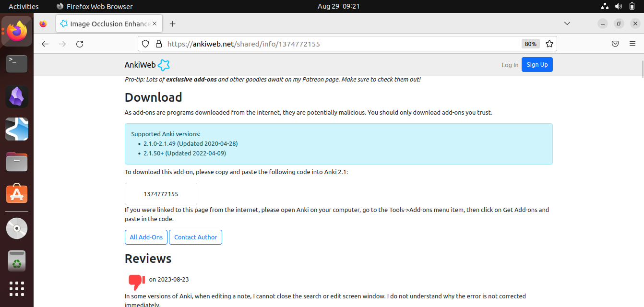Click the tracking protection shield icon
The width and height of the screenshot is (644, 307).
pos(145,44)
